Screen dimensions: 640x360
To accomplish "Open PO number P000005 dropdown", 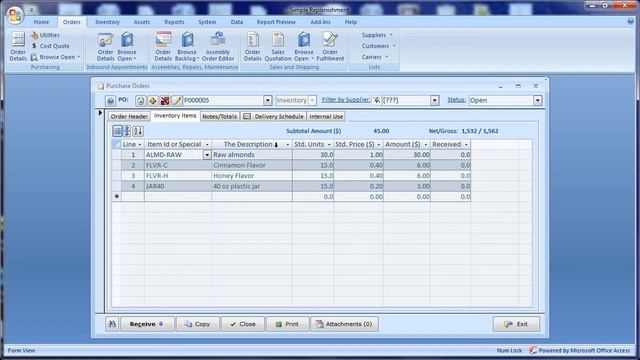I will tap(267, 100).
